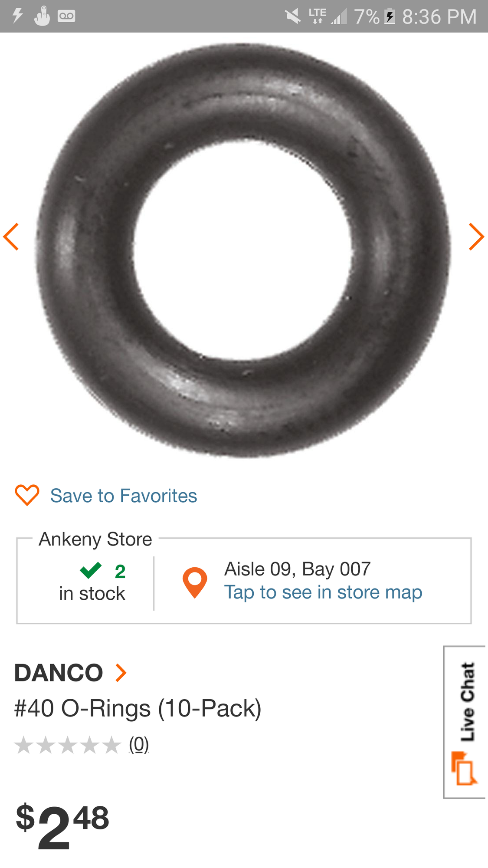Tap to see in store map
Image resolution: width=488 pixels, height=868 pixels.
pyautogui.click(x=323, y=592)
